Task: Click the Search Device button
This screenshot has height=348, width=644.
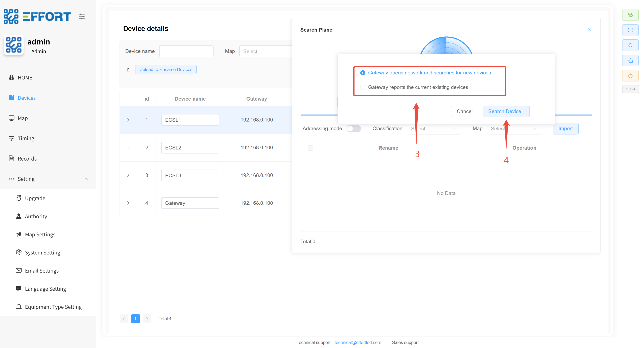Action: [x=506, y=111]
